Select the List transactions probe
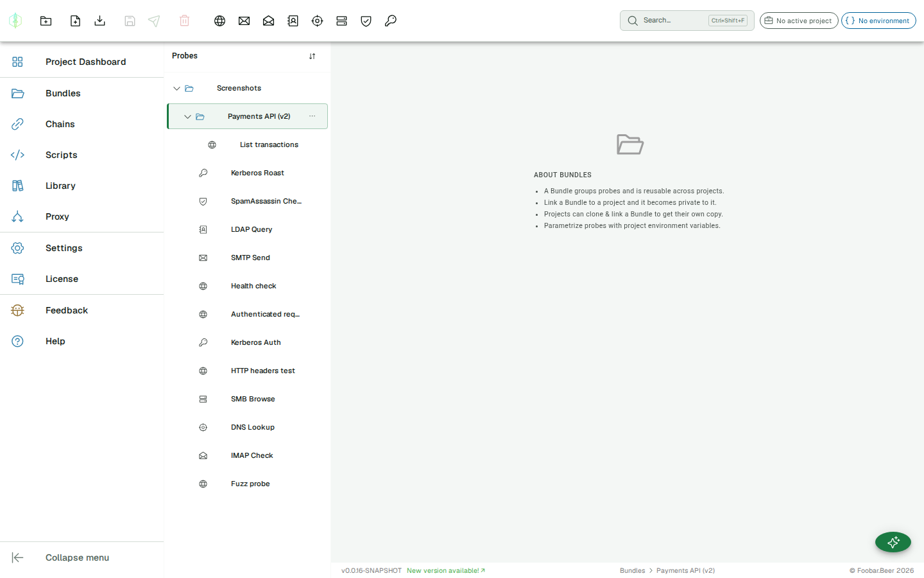The height and width of the screenshot is (578, 924). click(248, 144)
